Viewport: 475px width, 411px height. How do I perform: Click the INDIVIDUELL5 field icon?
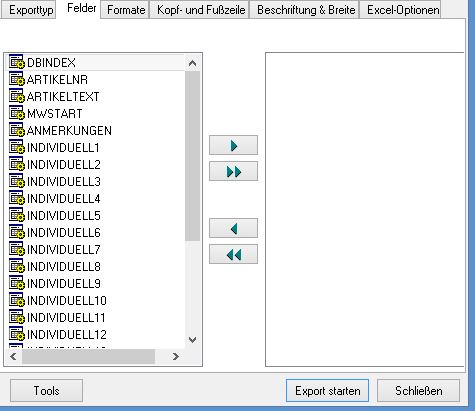(17, 215)
